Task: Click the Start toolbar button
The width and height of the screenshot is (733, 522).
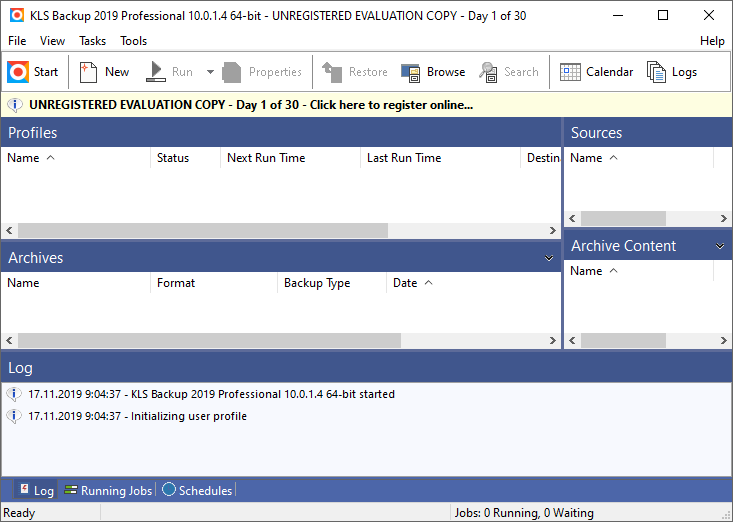Action: pyautogui.click(x=33, y=72)
